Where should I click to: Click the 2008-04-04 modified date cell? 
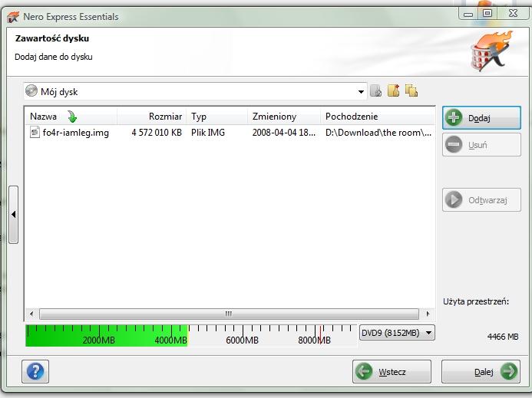[x=283, y=132]
